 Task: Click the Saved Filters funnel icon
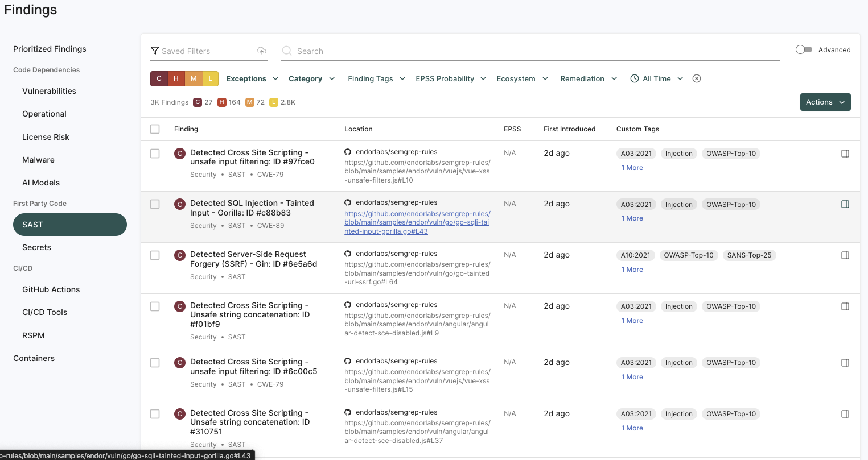154,51
